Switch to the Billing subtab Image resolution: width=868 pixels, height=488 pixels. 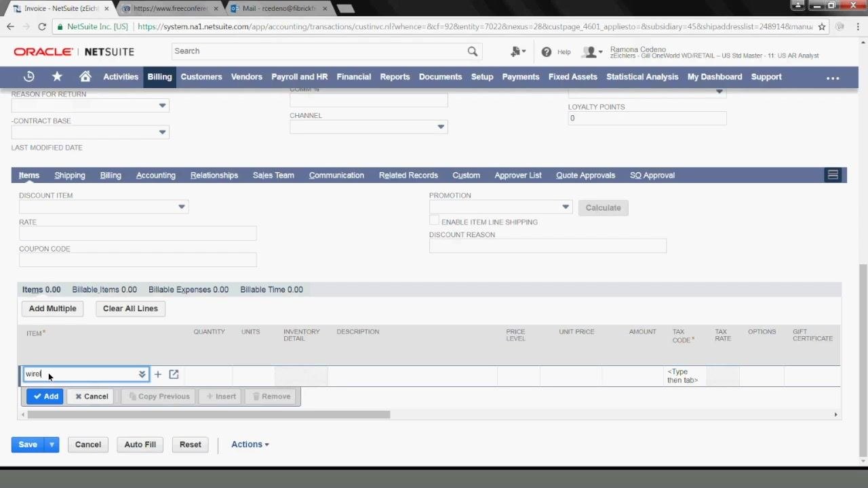[x=111, y=175]
